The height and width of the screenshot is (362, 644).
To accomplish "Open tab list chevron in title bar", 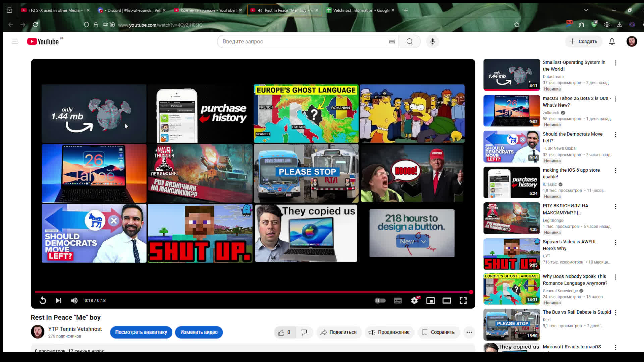I will 586,10.
